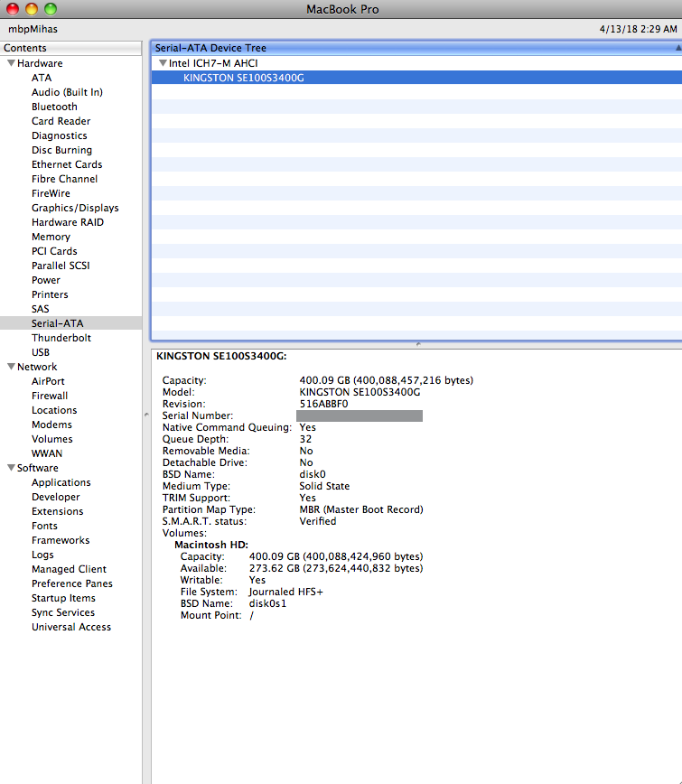Click the horizontal pane splitter handle

click(418, 344)
